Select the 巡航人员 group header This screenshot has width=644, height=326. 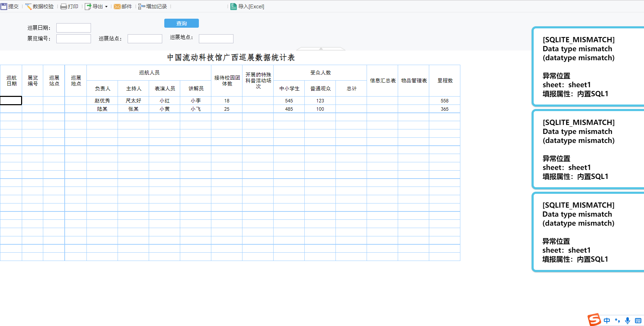(x=149, y=73)
